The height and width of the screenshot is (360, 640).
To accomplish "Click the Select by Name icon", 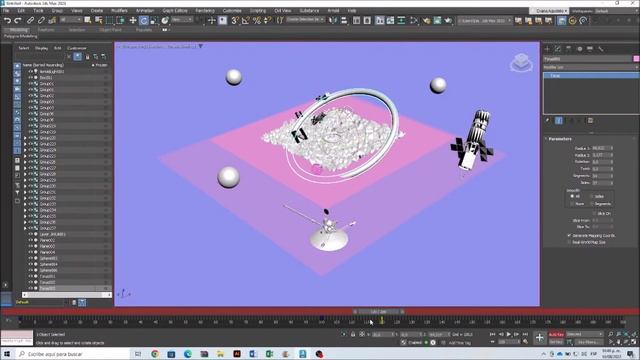I will pyautogui.click(x=99, y=20).
